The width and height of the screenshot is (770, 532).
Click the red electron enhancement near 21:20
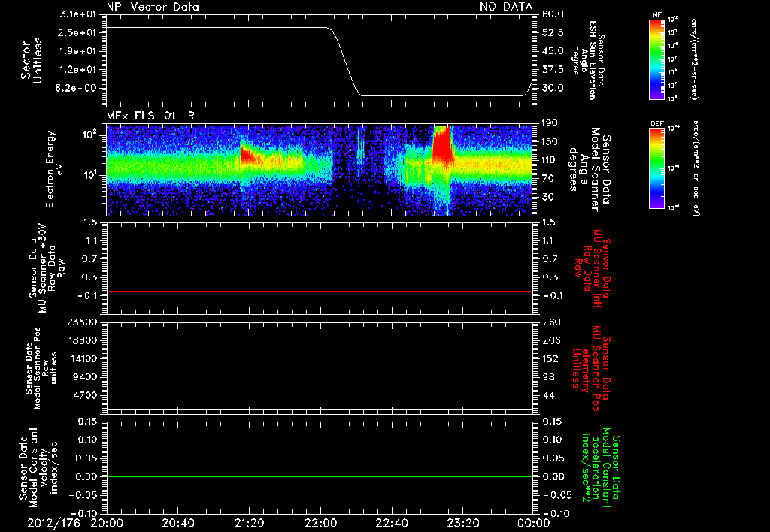(x=247, y=155)
